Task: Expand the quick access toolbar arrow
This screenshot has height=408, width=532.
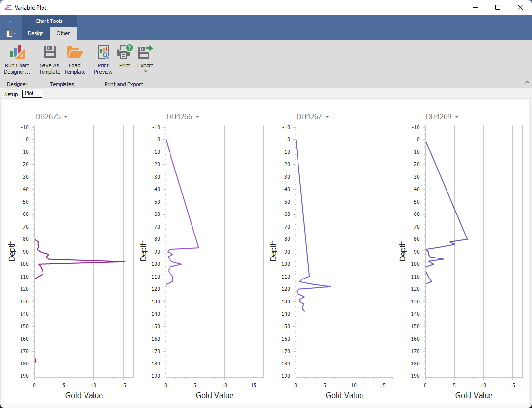Action: [10, 21]
